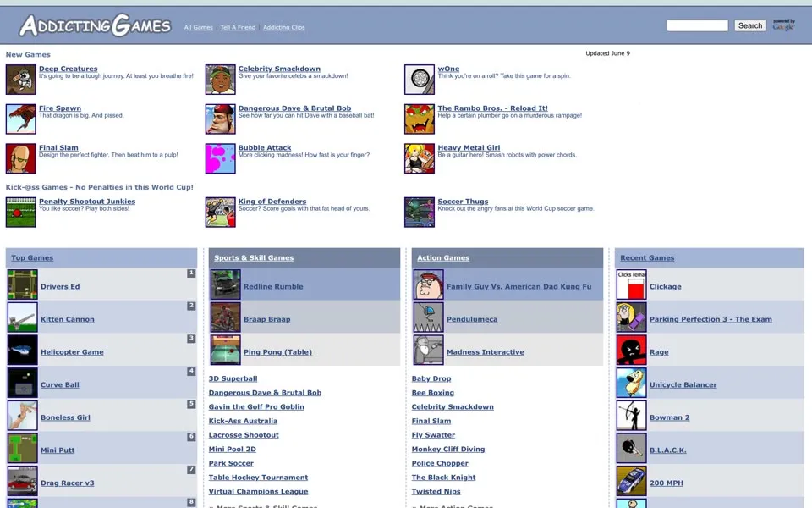Open Addicting Clips in the header
This screenshot has height=508, width=812.
284,27
